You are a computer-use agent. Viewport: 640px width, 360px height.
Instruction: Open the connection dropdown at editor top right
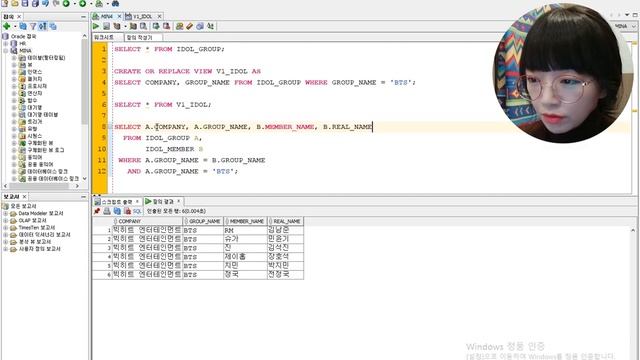634,26
